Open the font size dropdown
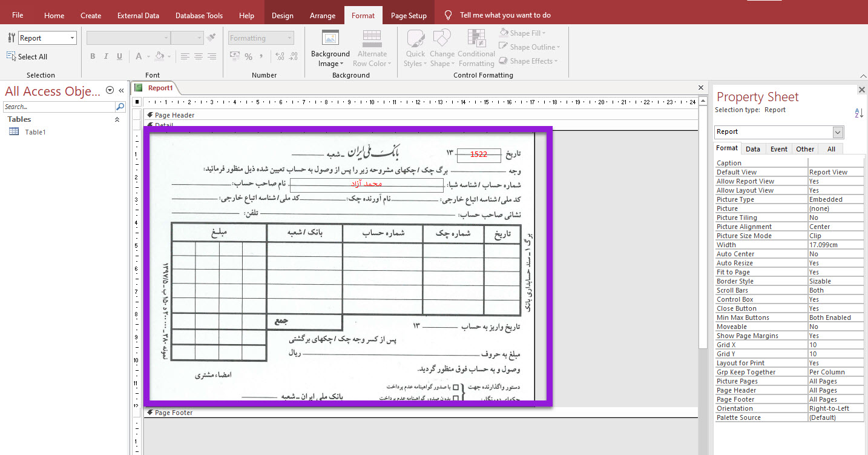The width and height of the screenshot is (868, 455). (200, 38)
